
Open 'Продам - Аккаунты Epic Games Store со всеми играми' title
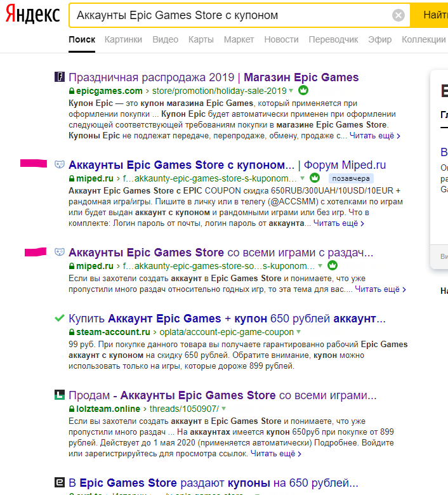point(223,395)
